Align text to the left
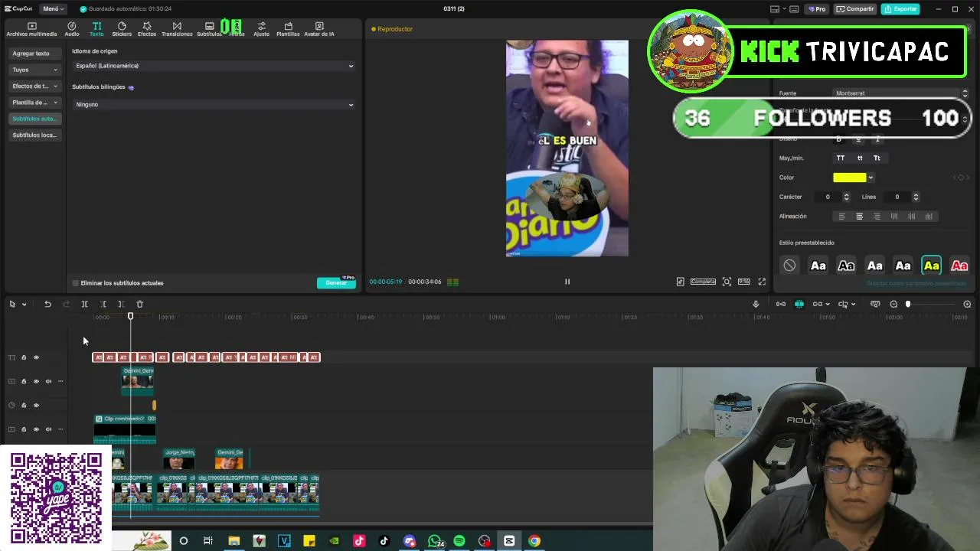980x551 pixels. [x=841, y=217]
